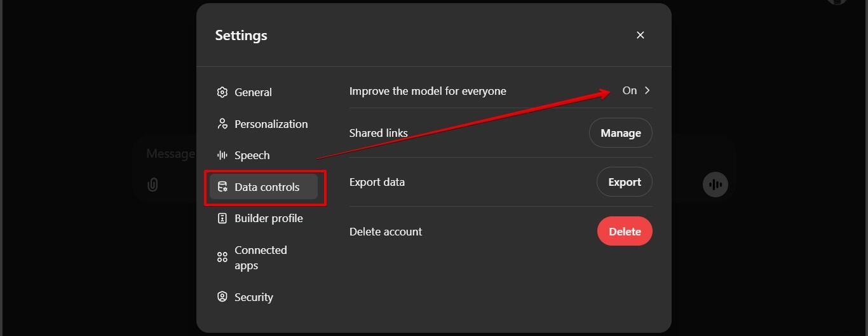Screen dimensions: 868x336
Task: Switch to the Personalization tab
Action: tap(271, 124)
